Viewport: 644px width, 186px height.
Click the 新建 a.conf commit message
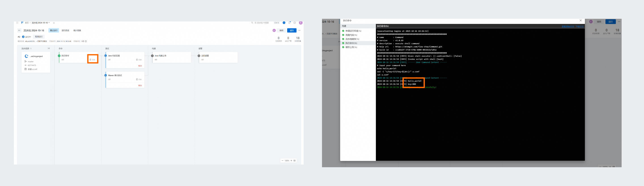click(32, 69)
